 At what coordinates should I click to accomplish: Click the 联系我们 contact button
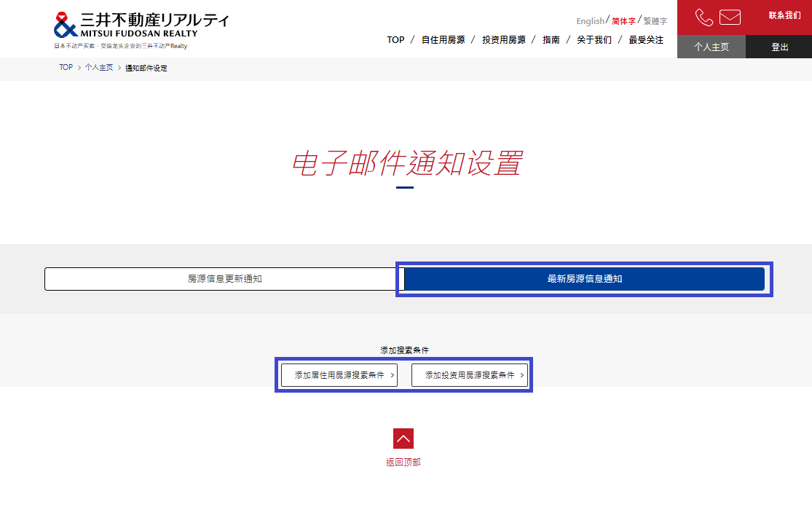click(x=784, y=15)
